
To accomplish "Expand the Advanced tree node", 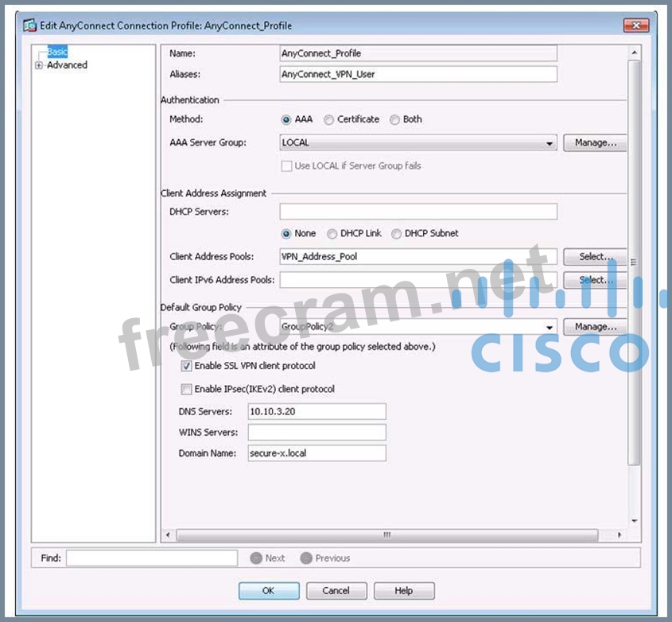I will 39,65.
